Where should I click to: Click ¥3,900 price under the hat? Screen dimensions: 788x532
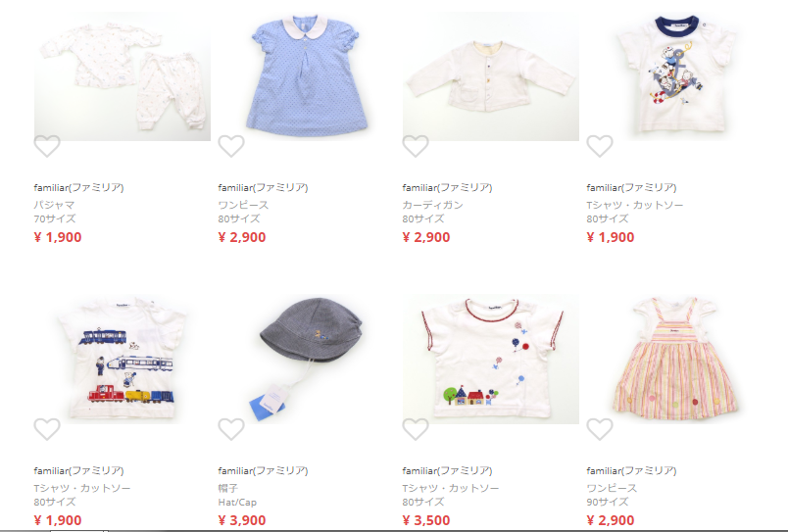tap(242, 520)
